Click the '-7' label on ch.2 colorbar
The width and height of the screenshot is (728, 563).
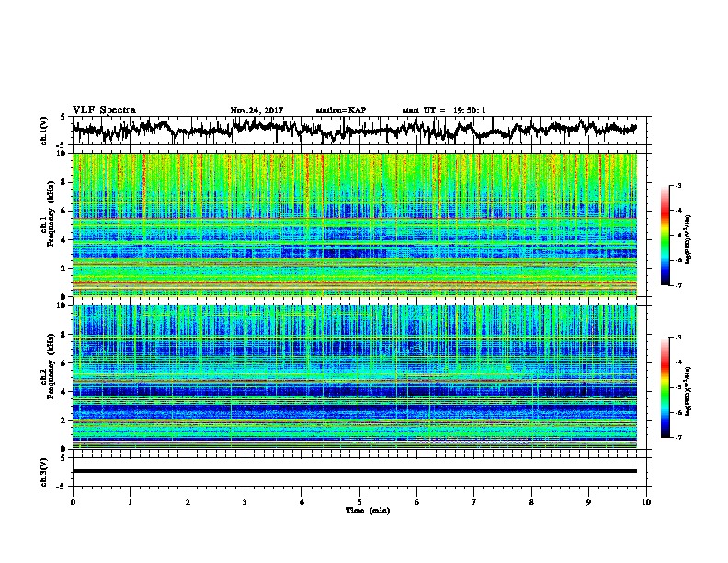(677, 438)
